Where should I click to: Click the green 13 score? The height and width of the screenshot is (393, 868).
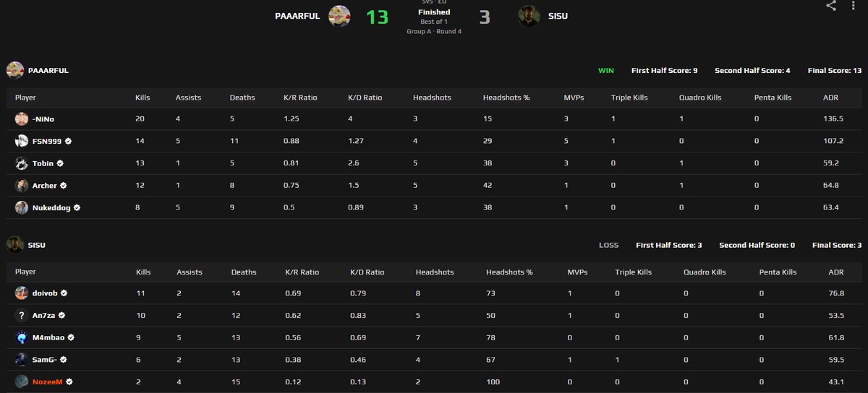(x=377, y=17)
